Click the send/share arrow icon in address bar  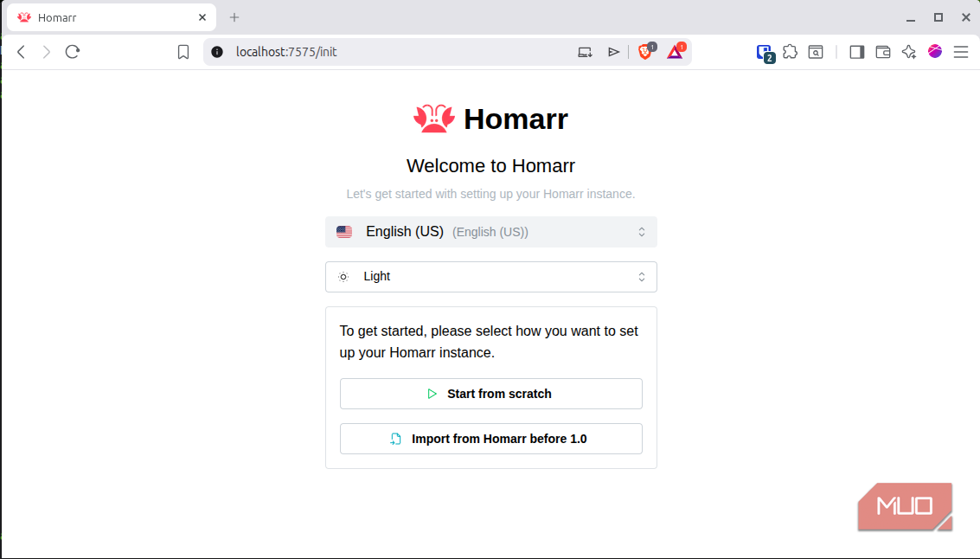coord(614,52)
